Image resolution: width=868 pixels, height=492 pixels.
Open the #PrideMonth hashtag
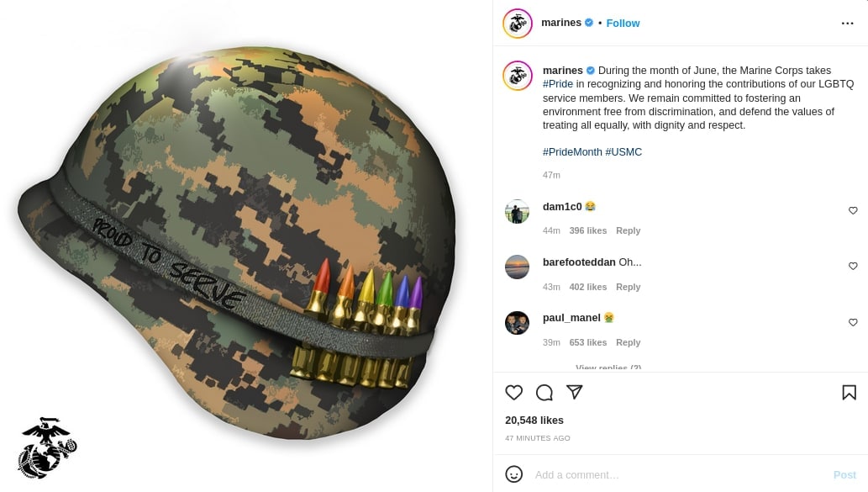pyautogui.click(x=572, y=152)
